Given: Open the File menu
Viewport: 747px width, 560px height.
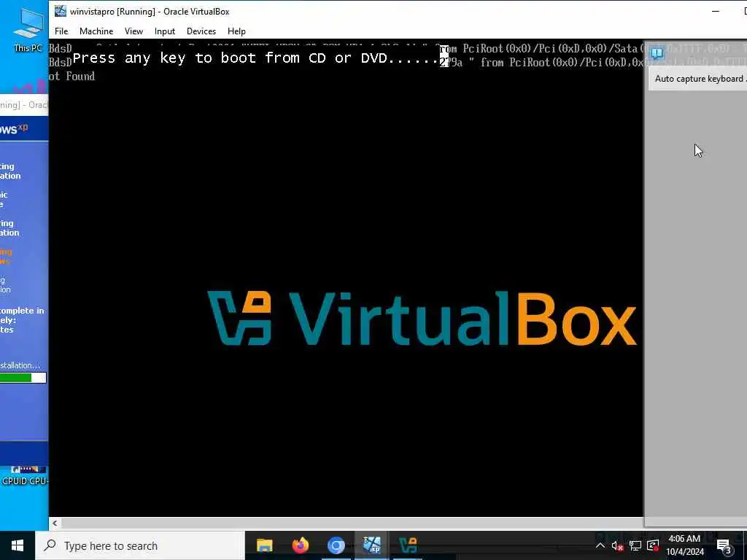Looking at the screenshot, I should 61,31.
